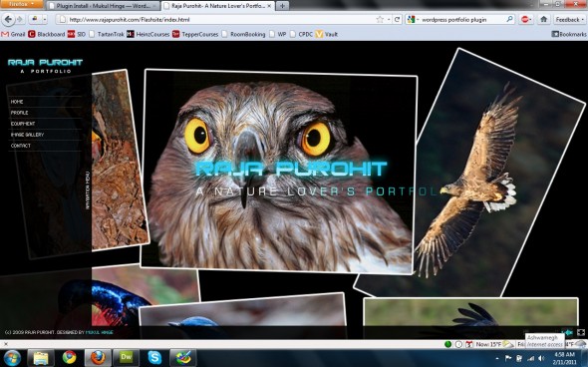Toggle the site sound speaker icon
The height and width of the screenshot is (367, 588).
point(569,332)
